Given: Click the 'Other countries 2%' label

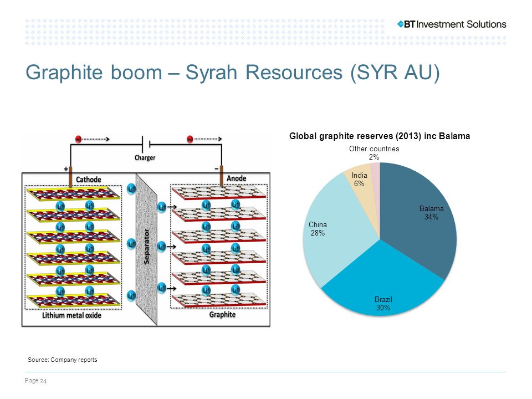Looking at the screenshot, I should [374, 153].
